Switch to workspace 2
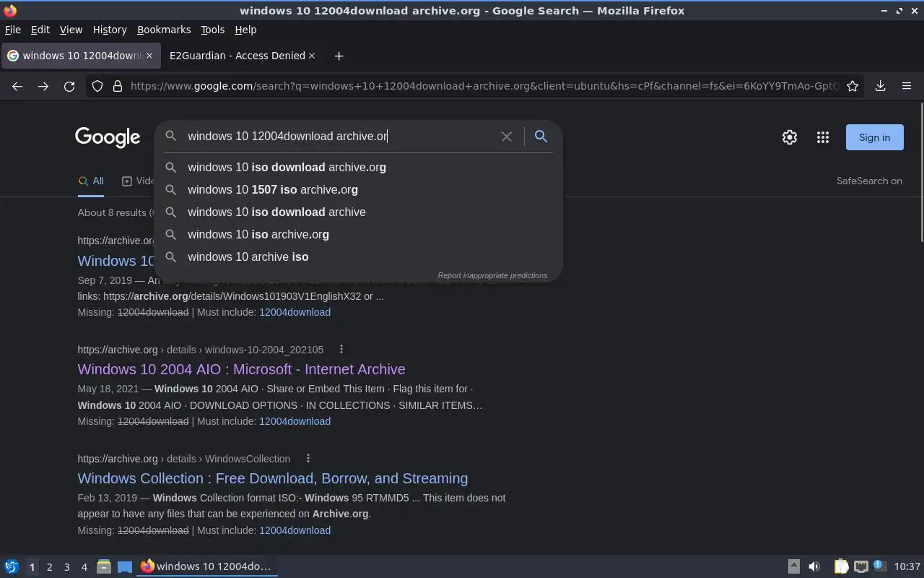This screenshot has height=578, width=924. coord(49,566)
